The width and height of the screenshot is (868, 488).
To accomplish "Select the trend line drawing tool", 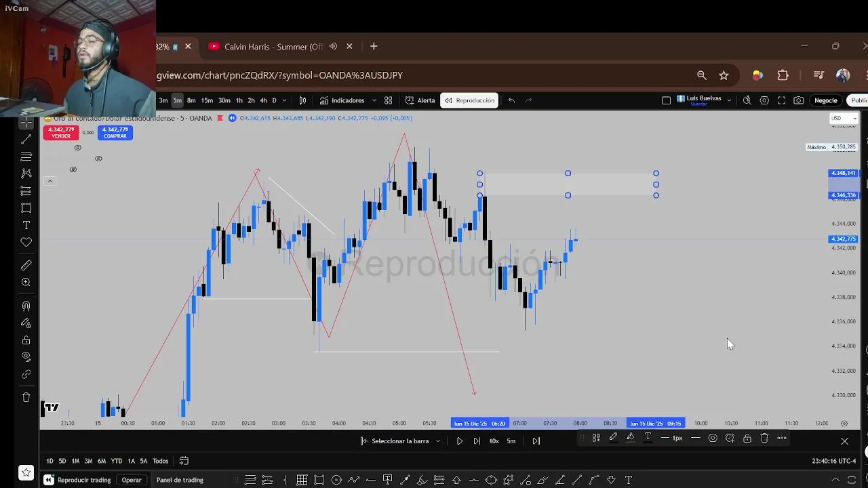I will tap(26, 139).
